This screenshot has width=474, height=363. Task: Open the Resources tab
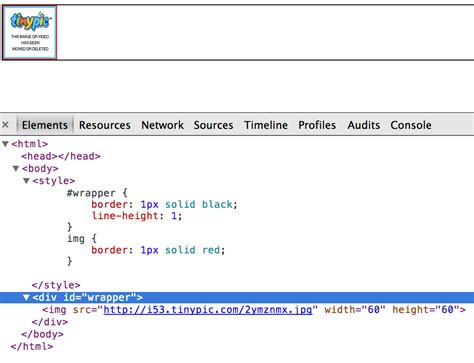(x=105, y=125)
